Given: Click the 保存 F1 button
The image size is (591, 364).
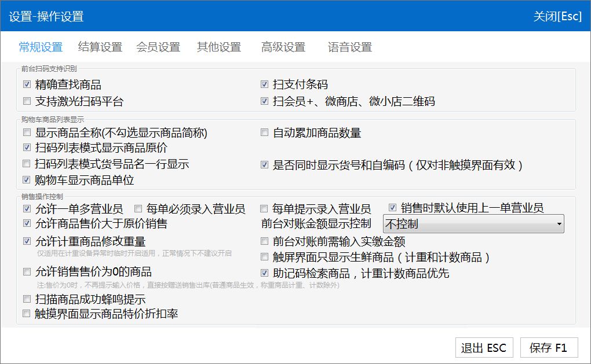Looking at the screenshot, I should pos(549,348).
